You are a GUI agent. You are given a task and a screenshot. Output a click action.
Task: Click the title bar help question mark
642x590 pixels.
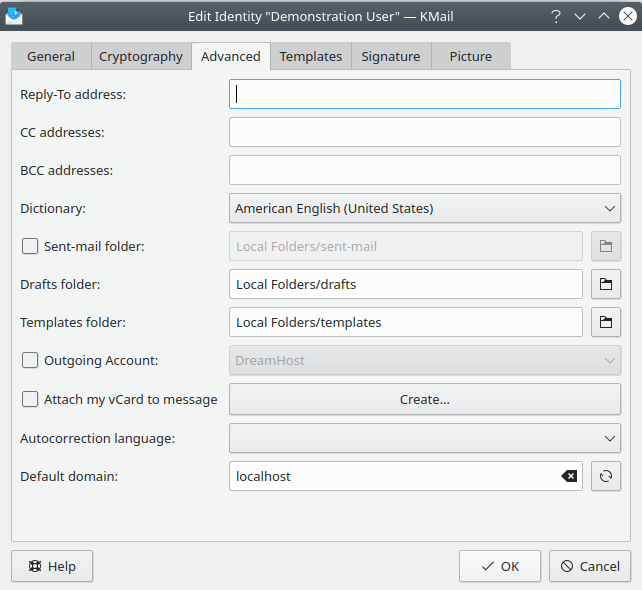point(556,16)
